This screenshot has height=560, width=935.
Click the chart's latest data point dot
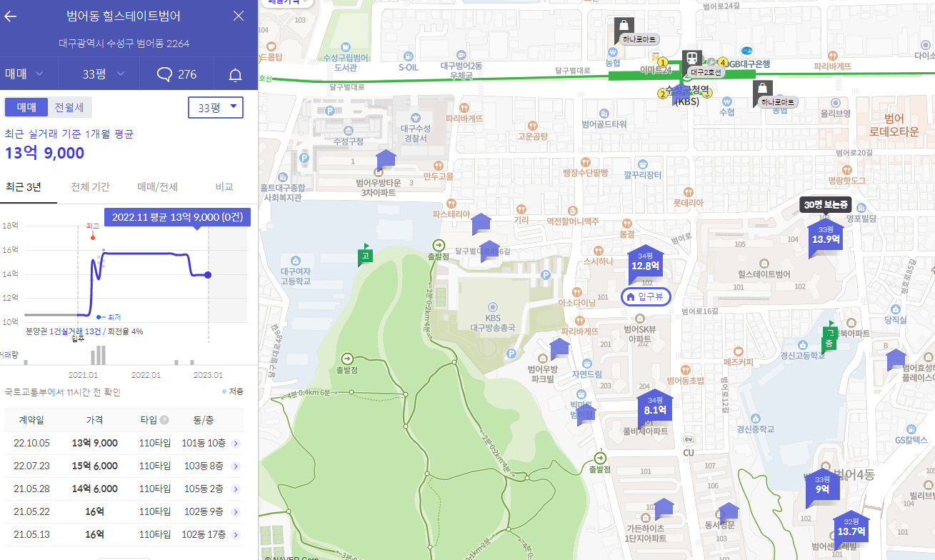pyautogui.click(x=207, y=275)
